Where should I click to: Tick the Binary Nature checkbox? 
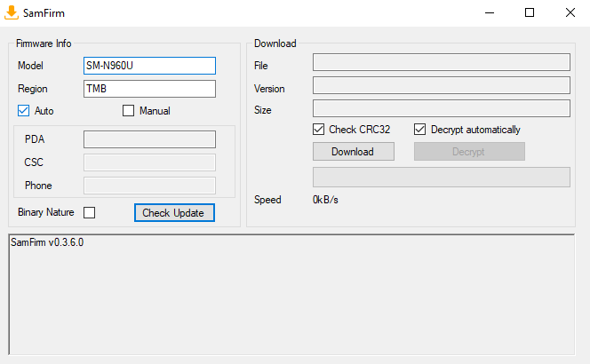(x=89, y=212)
